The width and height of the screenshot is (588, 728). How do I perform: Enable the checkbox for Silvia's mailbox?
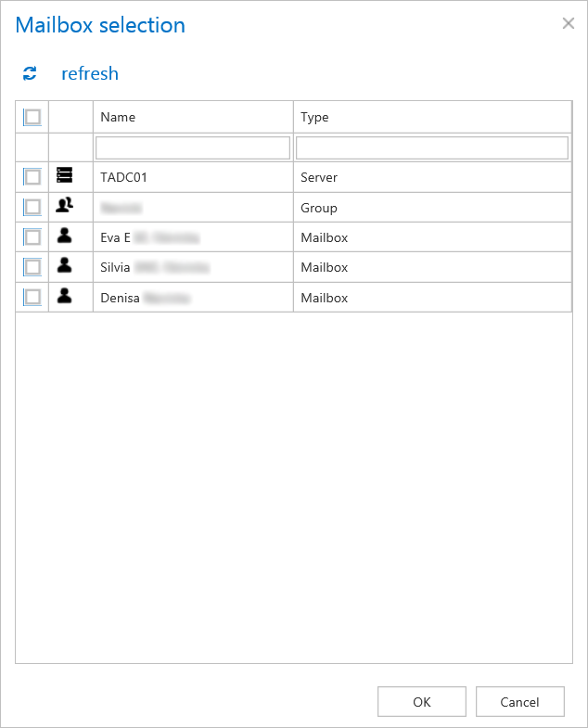pos(32,267)
